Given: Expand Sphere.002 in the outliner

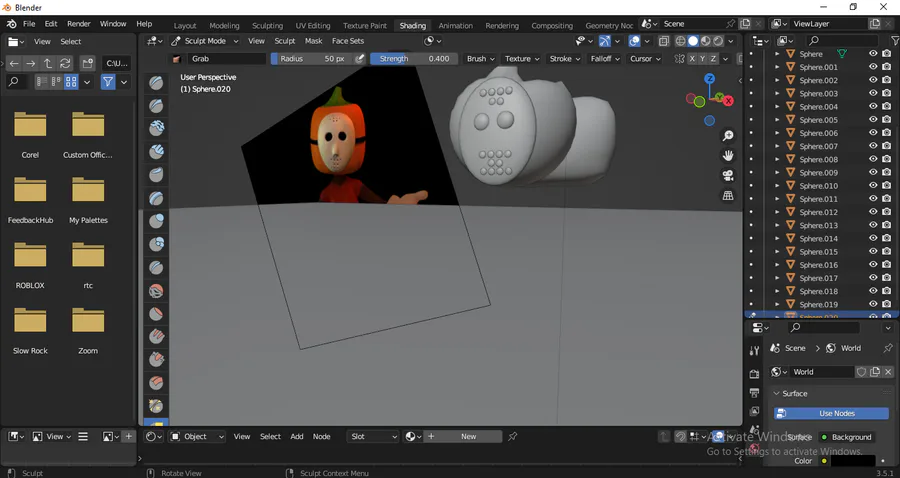Looking at the screenshot, I should (777, 80).
